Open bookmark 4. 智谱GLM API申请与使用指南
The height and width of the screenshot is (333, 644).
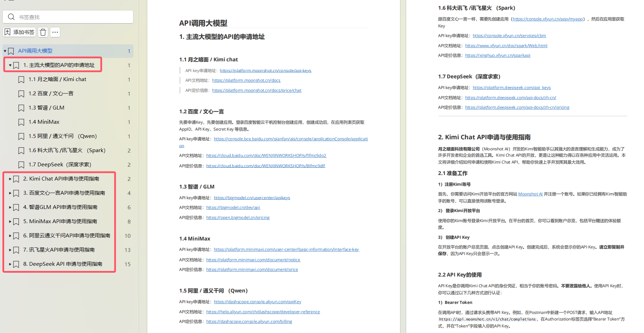60,207
